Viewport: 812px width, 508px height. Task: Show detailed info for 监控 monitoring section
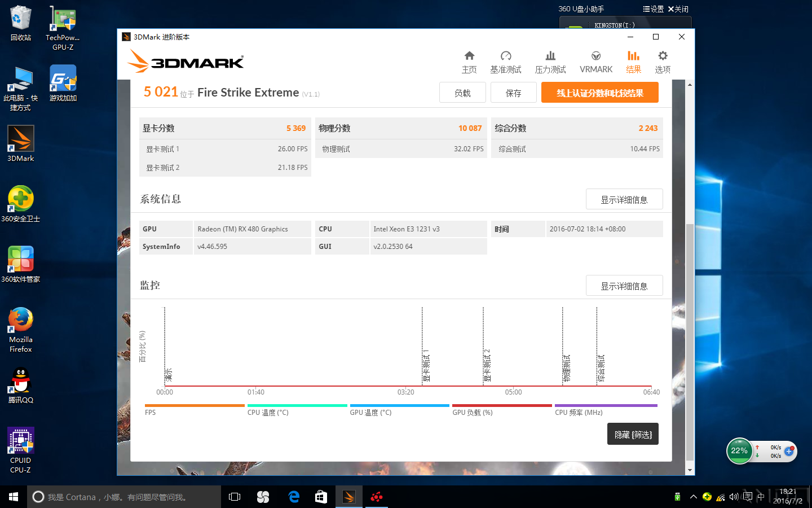pos(624,286)
